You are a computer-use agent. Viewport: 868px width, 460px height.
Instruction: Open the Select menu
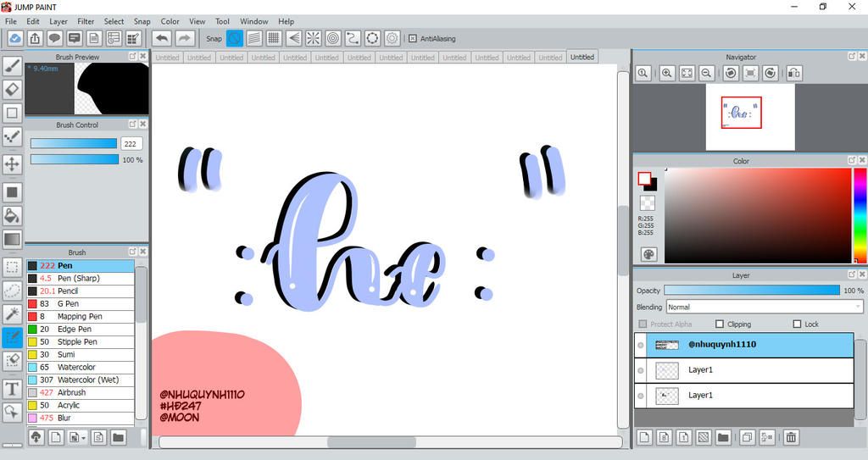(x=114, y=21)
